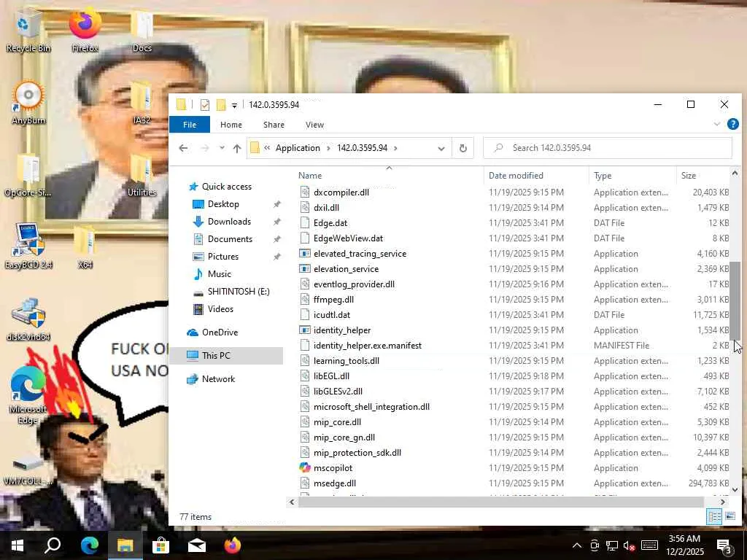Open Firefox from the taskbar
The height and width of the screenshot is (560, 747).
click(x=233, y=545)
